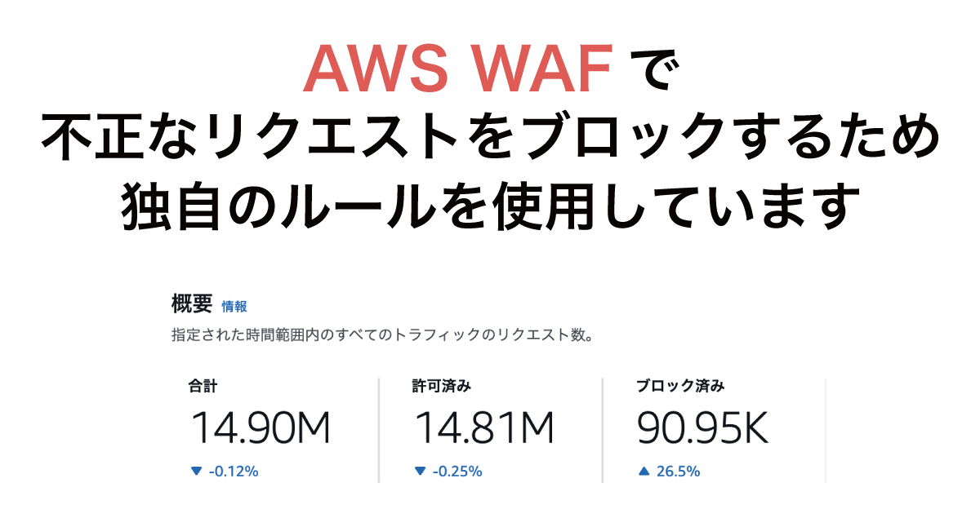
Task: Select the ブロック済み metric label
Action: tap(680, 386)
